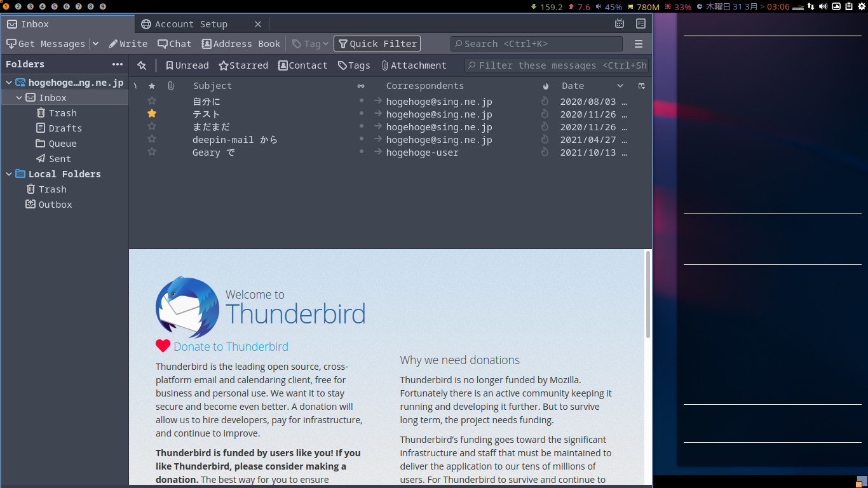The image size is (868, 488).
Task: Click the Get Messages button
Action: [x=45, y=44]
